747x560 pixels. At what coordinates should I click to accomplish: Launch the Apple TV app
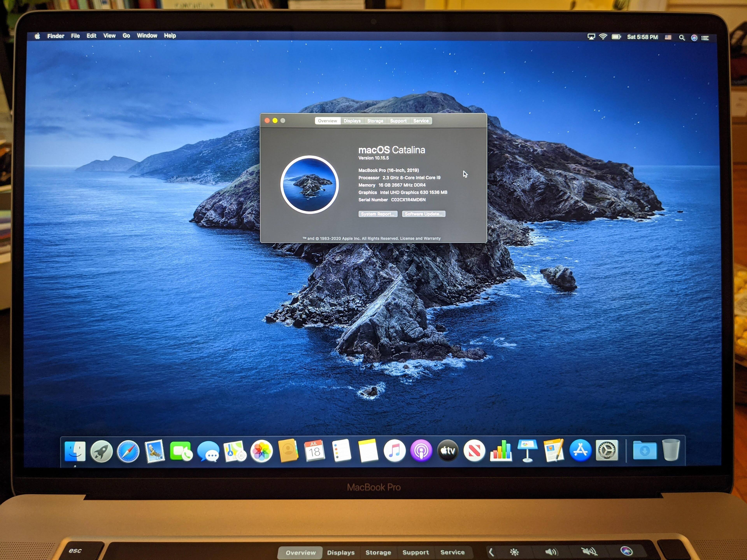coord(448,450)
